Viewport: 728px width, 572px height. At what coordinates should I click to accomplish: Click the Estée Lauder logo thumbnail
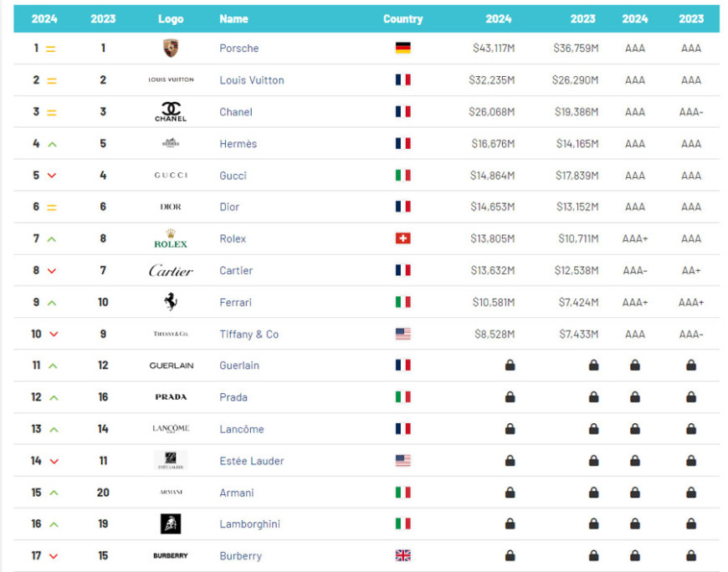(171, 461)
